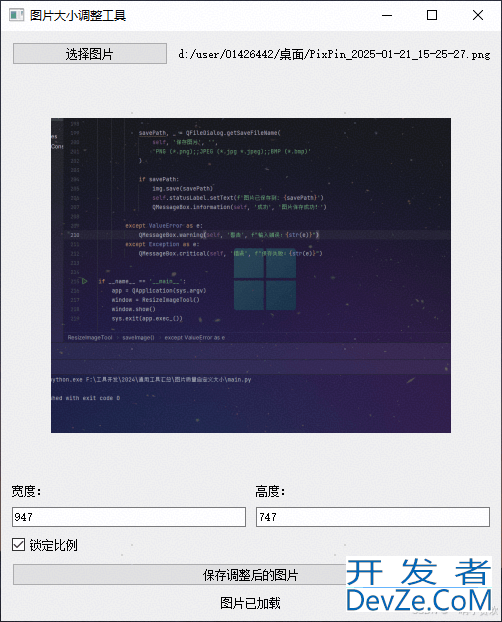Click the app icon in title bar
The height and width of the screenshot is (622, 502).
[16, 15]
